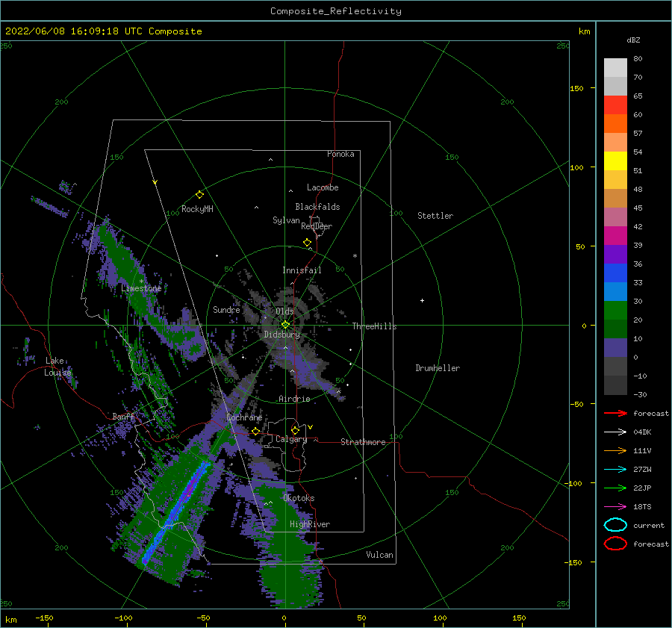Click the yellow diamond marker near RockyMH

point(199,195)
